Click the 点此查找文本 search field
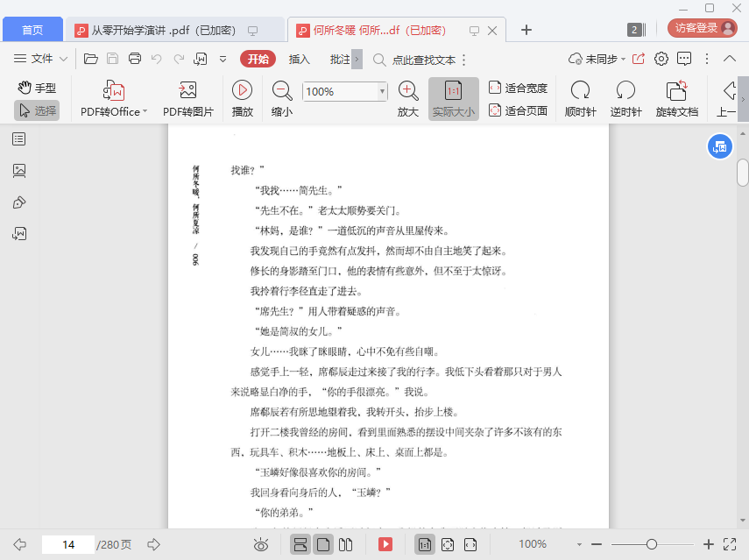The width and height of the screenshot is (749, 560). (x=424, y=60)
